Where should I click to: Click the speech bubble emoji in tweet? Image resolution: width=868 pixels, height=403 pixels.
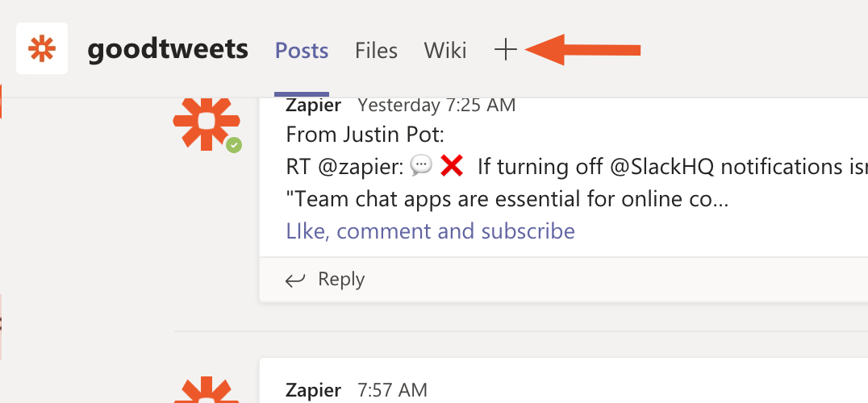click(x=421, y=166)
